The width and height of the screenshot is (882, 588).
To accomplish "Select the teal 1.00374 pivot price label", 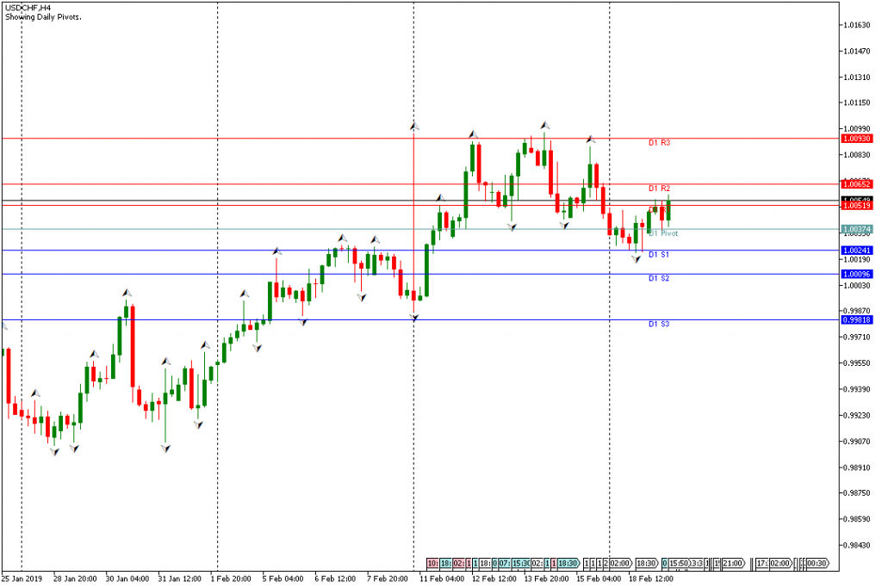I will click(x=856, y=229).
